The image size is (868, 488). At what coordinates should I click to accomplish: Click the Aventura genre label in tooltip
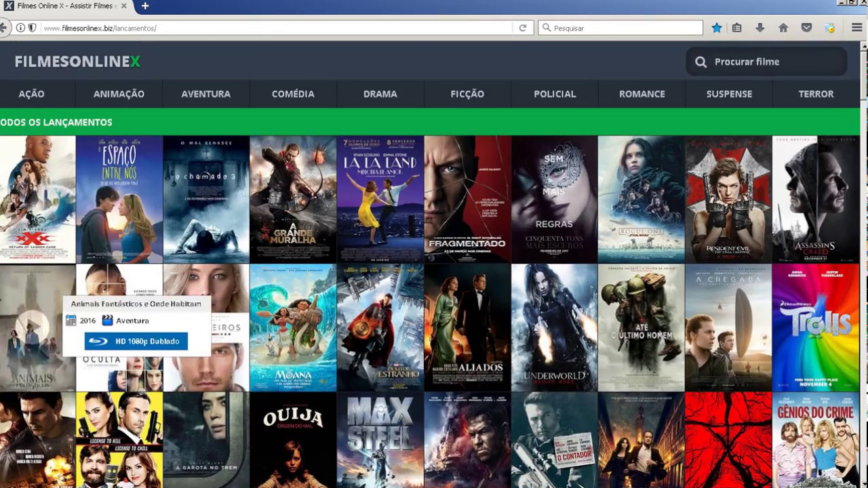[x=132, y=321]
